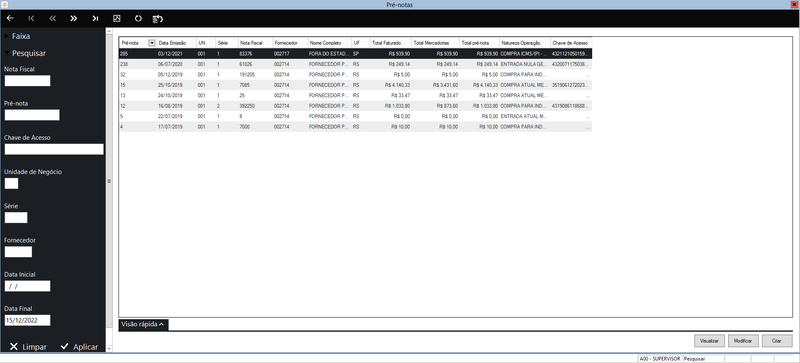Image resolution: width=800 pixels, height=363 pixels.
Task: Click the sidebar splitter grip handle
Action: point(109,181)
